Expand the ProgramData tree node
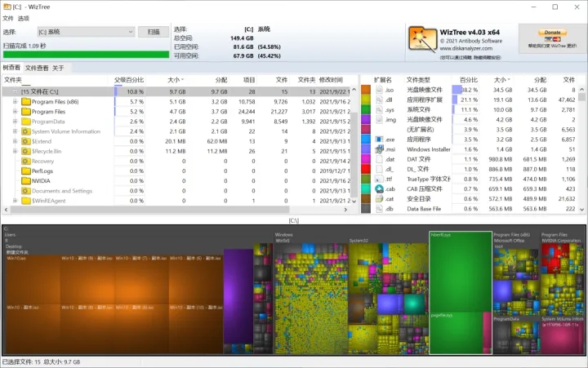 click(15, 122)
